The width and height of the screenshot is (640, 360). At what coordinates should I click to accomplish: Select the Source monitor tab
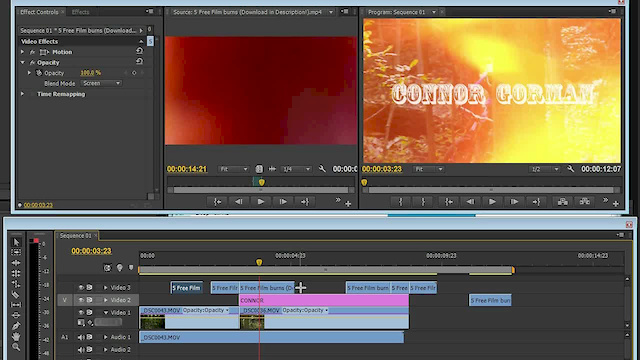247,12
